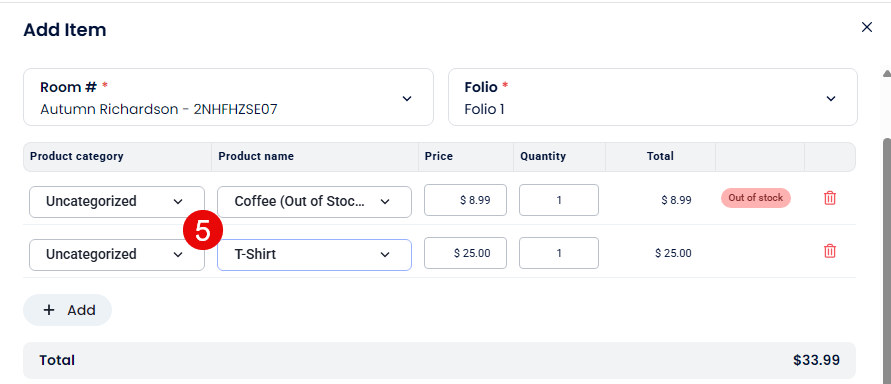Delete the T-Shirt item row
891x384 pixels.
(x=830, y=251)
